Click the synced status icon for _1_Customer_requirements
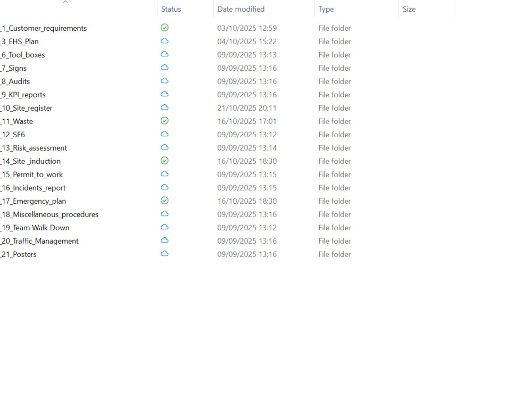The width and height of the screenshot is (532, 399). point(164,28)
